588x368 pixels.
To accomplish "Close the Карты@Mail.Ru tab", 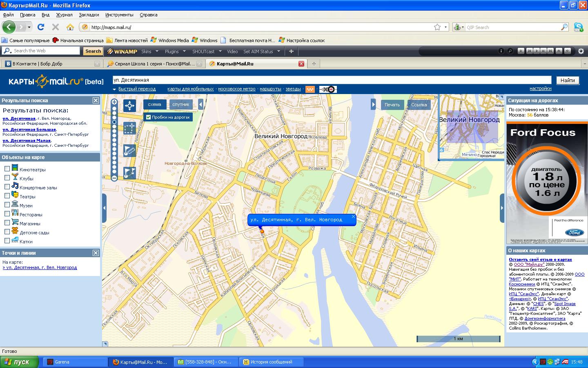I will tap(301, 64).
